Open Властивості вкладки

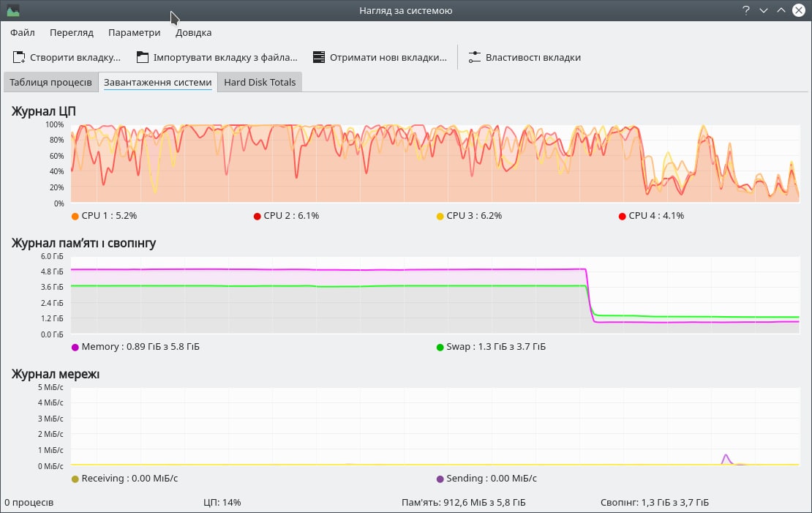[525, 57]
